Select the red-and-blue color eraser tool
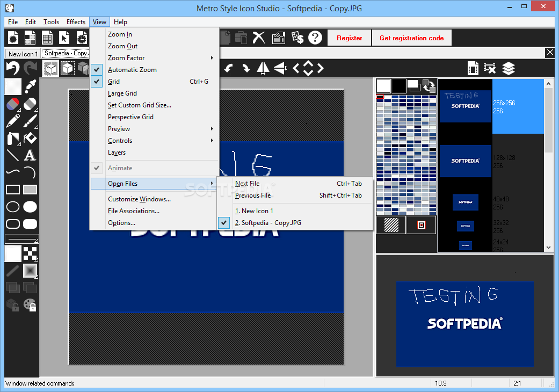Image resolution: width=559 pixels, height=392 pixels. click(13, 104)
